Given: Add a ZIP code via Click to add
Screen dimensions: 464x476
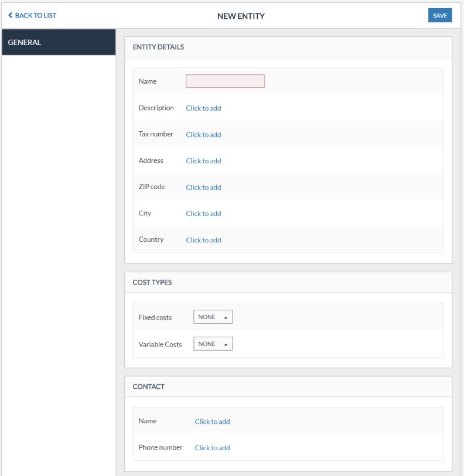Looking at the screenshot, I should point(203,187).
